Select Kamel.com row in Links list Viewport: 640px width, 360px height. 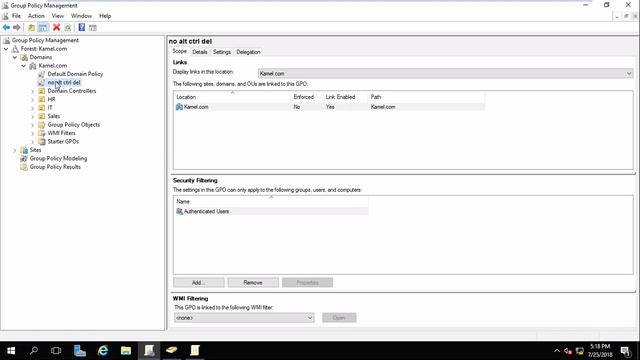click(330, 107)
